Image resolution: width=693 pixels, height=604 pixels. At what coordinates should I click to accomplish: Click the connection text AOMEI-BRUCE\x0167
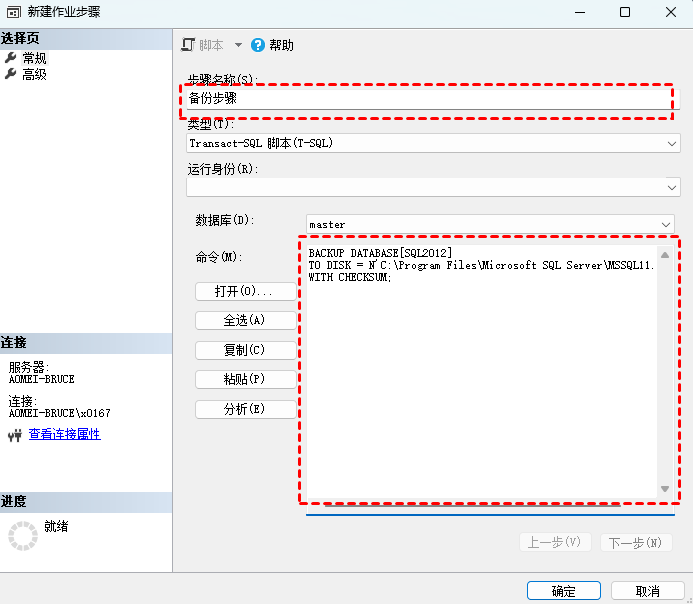tap(60, 413)
